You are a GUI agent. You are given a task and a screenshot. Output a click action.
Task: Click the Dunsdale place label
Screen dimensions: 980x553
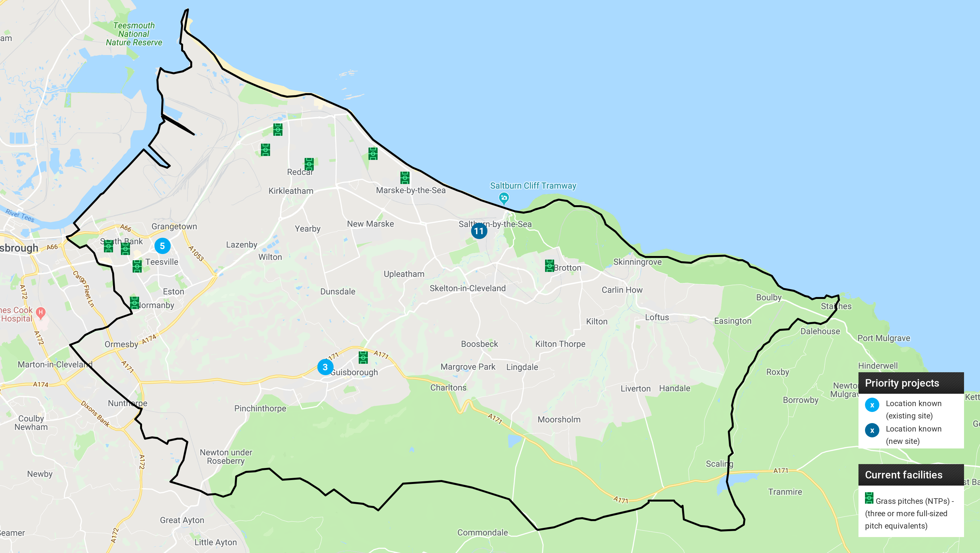338,292
